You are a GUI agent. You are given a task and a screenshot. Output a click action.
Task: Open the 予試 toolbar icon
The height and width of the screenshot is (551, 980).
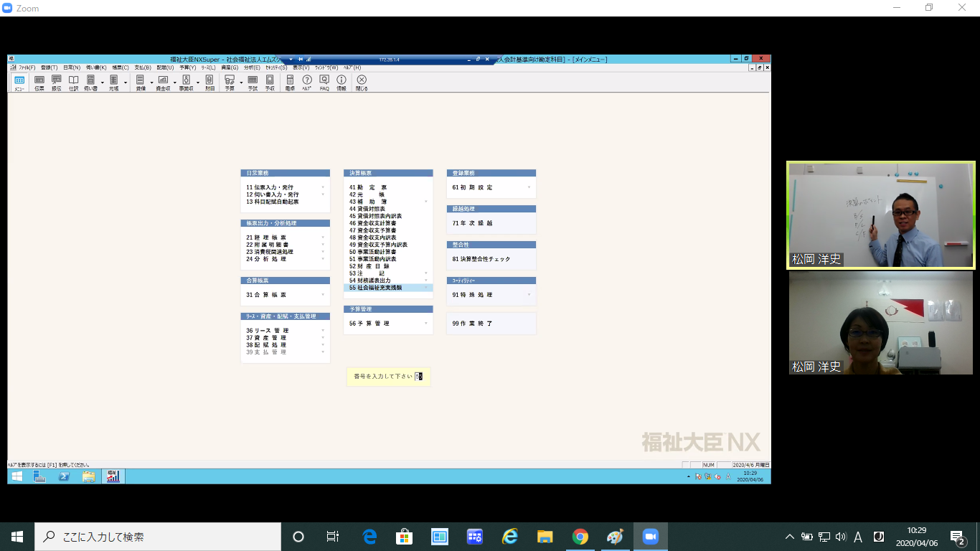click(x=253, y=83)
